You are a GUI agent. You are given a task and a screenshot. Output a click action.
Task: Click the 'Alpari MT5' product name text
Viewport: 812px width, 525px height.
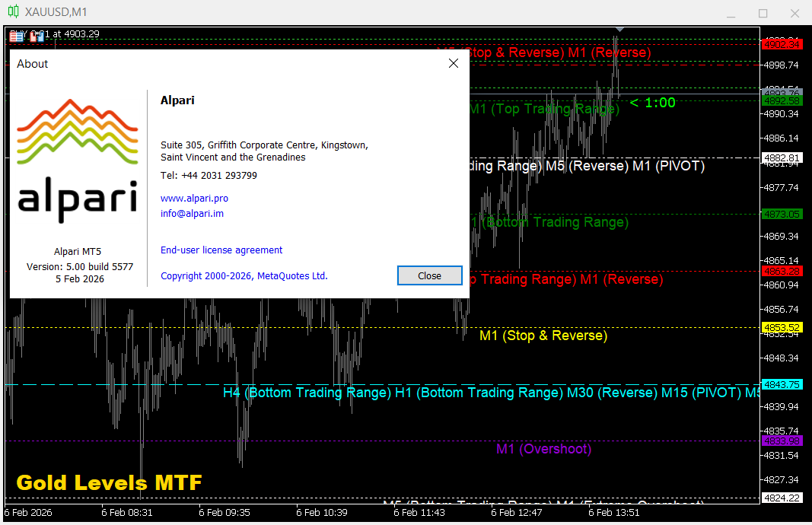(78, 252)
